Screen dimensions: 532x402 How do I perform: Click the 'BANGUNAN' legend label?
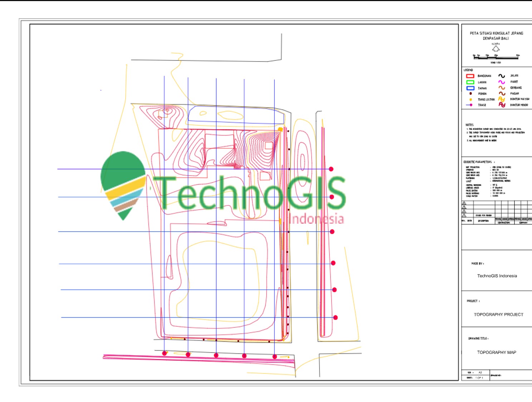(484, 76)
